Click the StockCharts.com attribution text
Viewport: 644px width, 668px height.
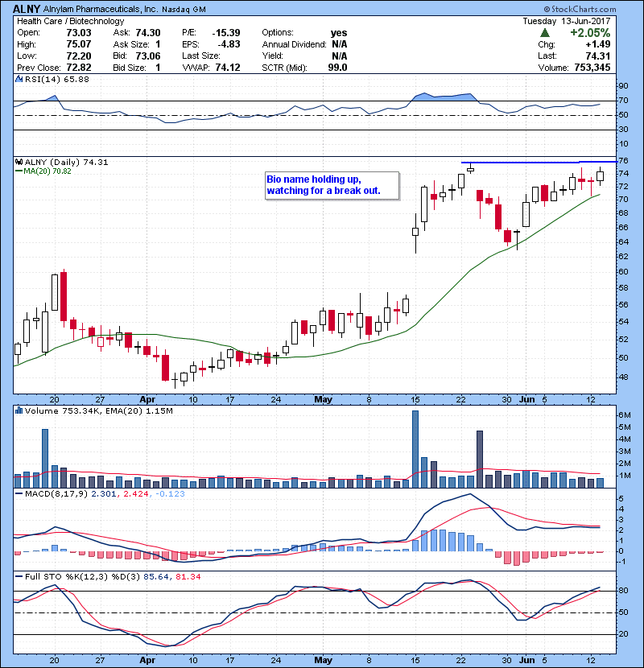click(x=580, y=9)
